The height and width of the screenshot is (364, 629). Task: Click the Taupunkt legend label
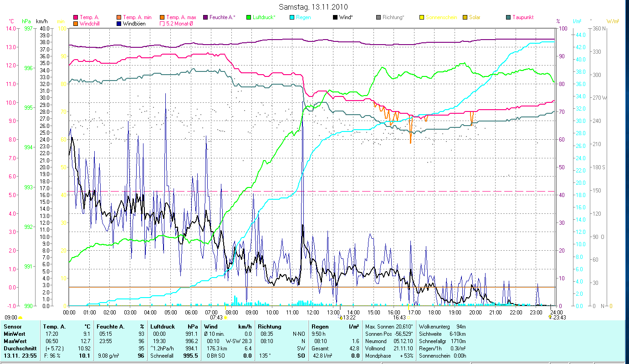523,18
